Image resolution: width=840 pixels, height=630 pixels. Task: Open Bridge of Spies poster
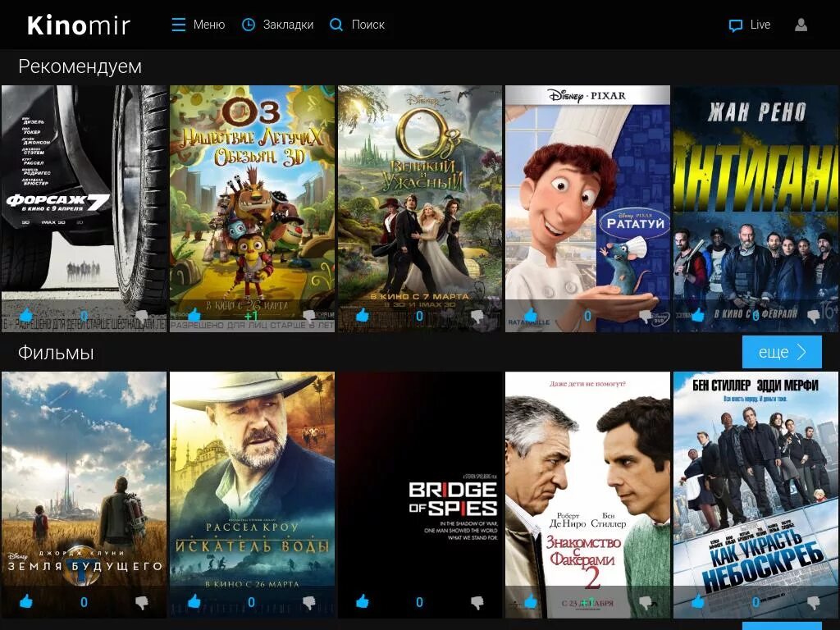[x=420, y=495]
